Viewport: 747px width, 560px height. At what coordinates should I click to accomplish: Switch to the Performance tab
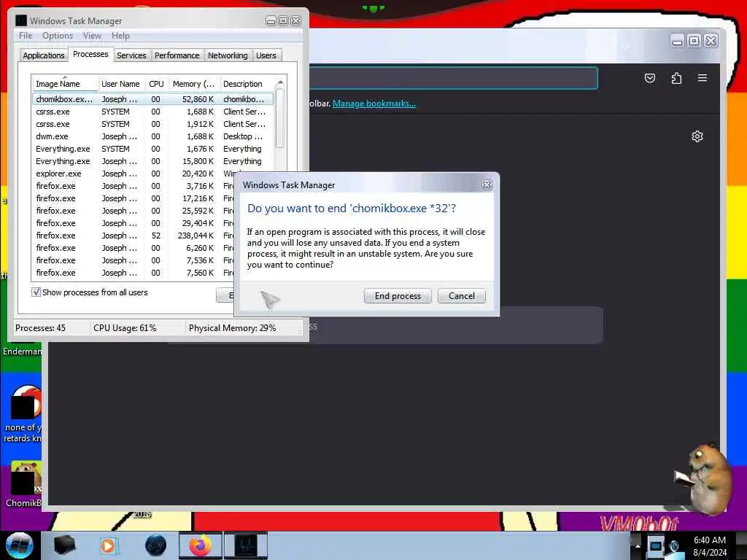pyautogui.click(x=177, y=55)
